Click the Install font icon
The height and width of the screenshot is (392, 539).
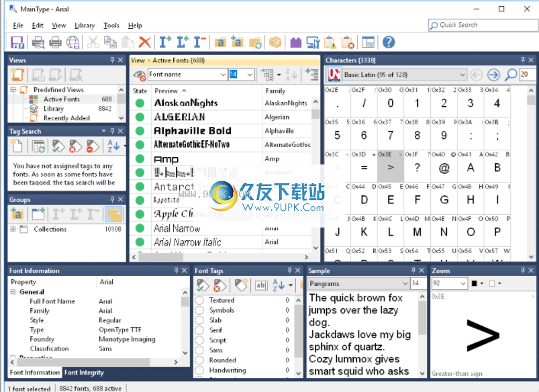(165, 42)
